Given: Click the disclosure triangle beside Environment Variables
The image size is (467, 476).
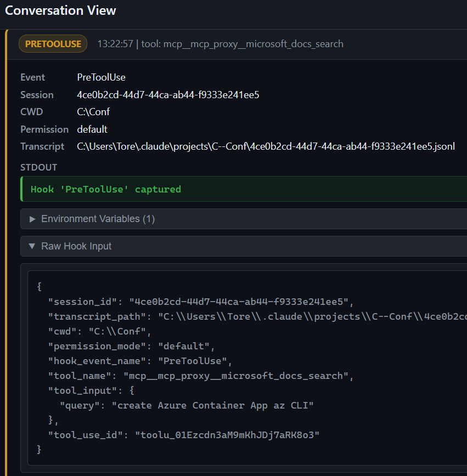Looking at the screenshot, I should tap(32, 219).
